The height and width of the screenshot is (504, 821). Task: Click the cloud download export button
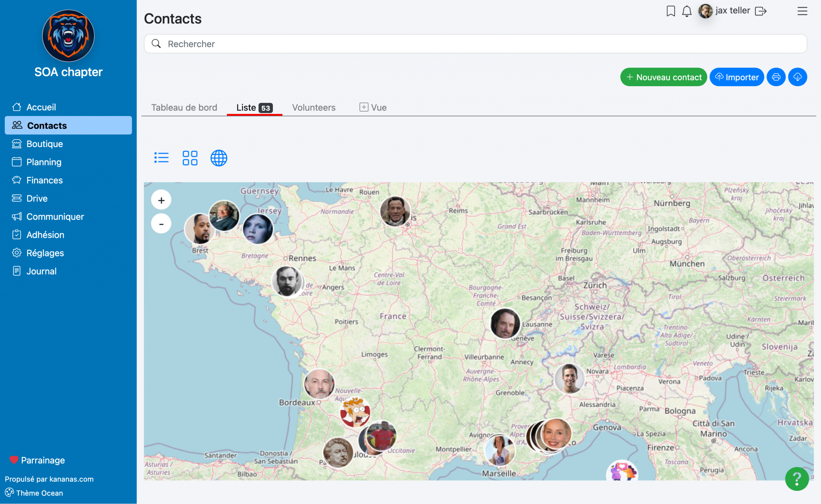[x=797, y=77]
